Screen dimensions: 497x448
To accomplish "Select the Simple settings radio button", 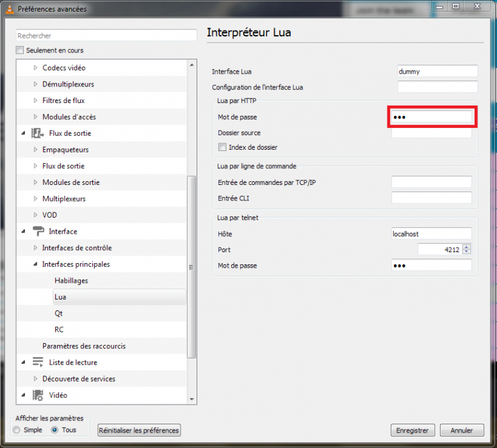I will pyautogui.click(x=17, y=430).
